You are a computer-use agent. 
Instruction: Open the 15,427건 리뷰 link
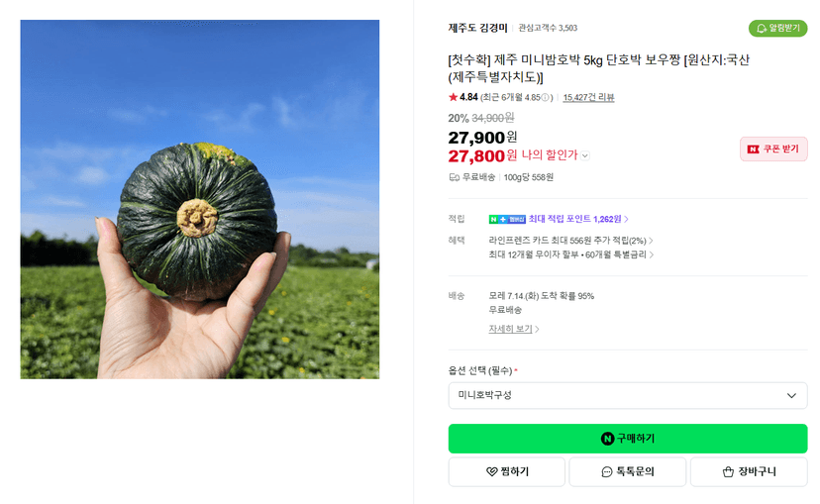pyautogui.click(x=588, y=97)
